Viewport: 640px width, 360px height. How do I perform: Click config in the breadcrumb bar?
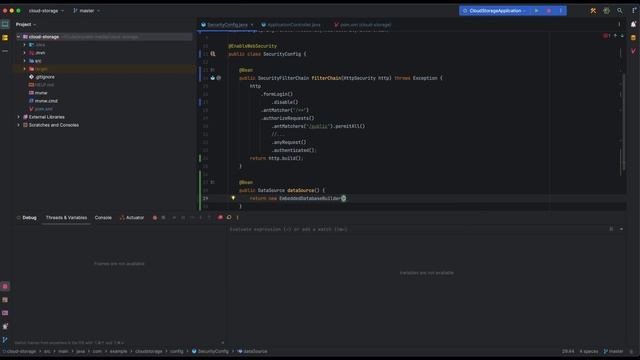(176, 351)
